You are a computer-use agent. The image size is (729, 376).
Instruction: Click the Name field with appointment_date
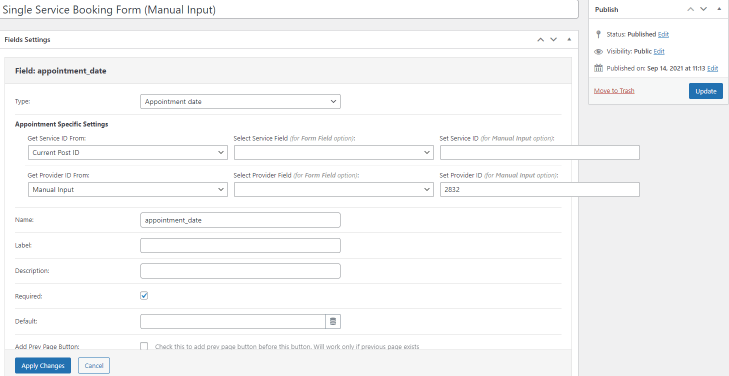tap(240, 220)
